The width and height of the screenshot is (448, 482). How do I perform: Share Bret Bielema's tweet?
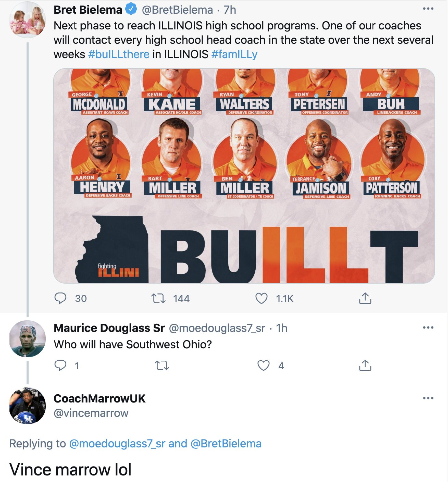(x=365, y=298)
